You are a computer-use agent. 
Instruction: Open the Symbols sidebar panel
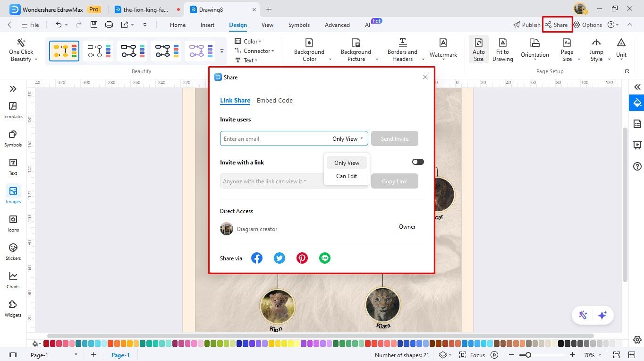coord(13,138)
